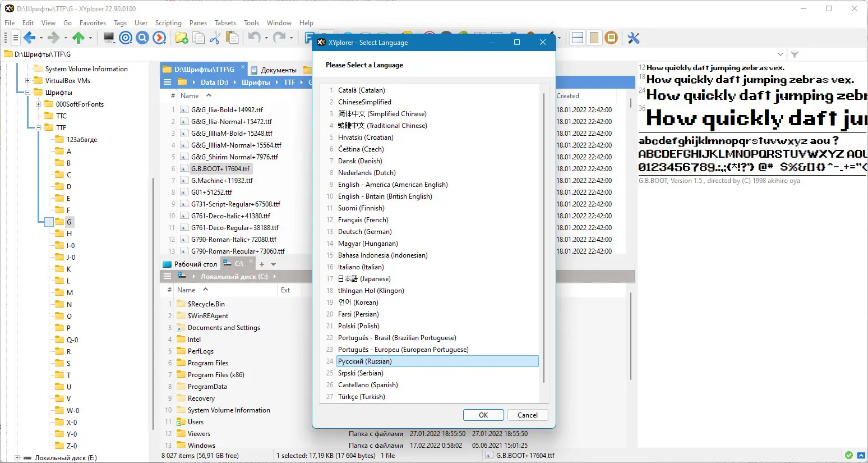Collapse the Шрифты tree node
The height and width of the screenshot is (463, 868).
[27, 93]
